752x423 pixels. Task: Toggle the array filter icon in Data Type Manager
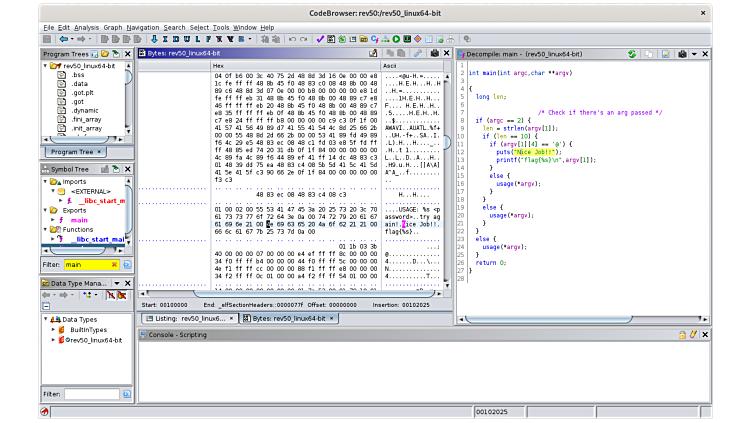[121, 295]
